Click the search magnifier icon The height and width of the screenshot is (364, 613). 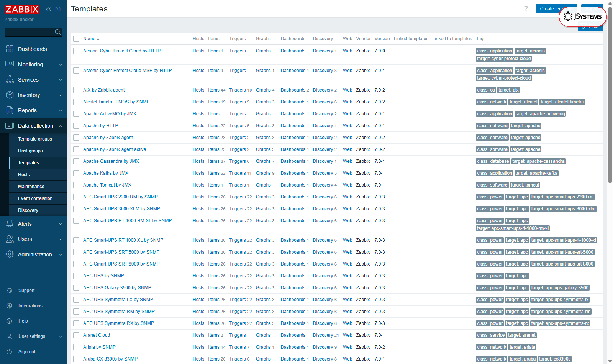[58, 32]
